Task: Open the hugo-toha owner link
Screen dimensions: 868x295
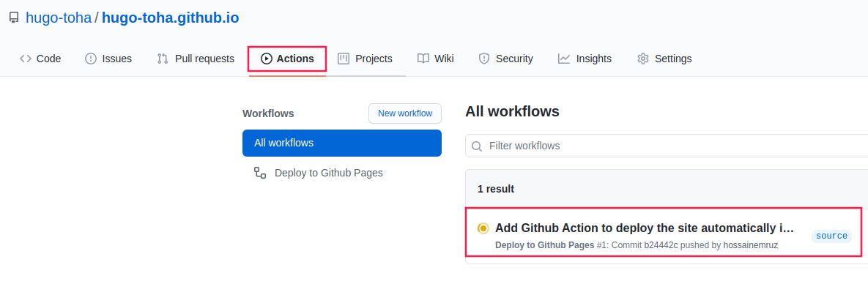Action: click(59, 18)
